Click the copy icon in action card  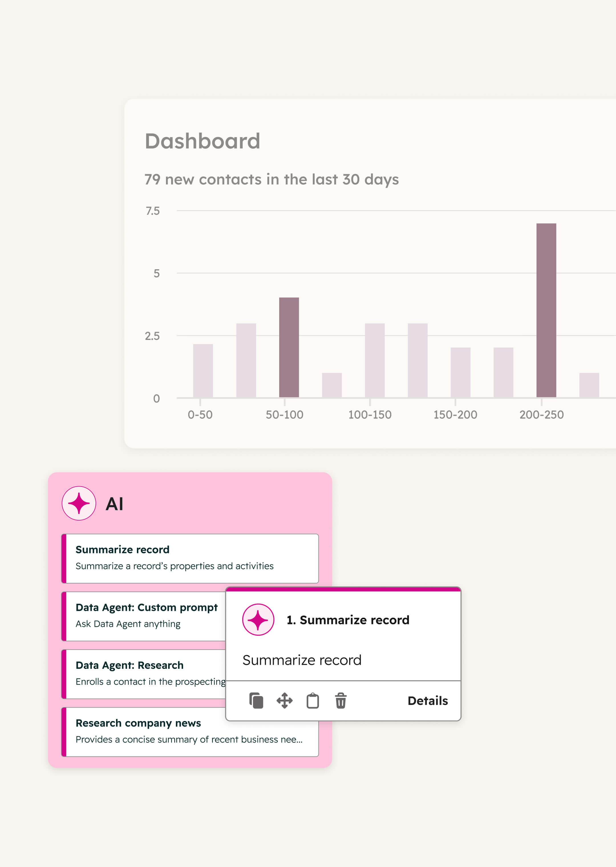pyautogui.click(x=256, y=700)
